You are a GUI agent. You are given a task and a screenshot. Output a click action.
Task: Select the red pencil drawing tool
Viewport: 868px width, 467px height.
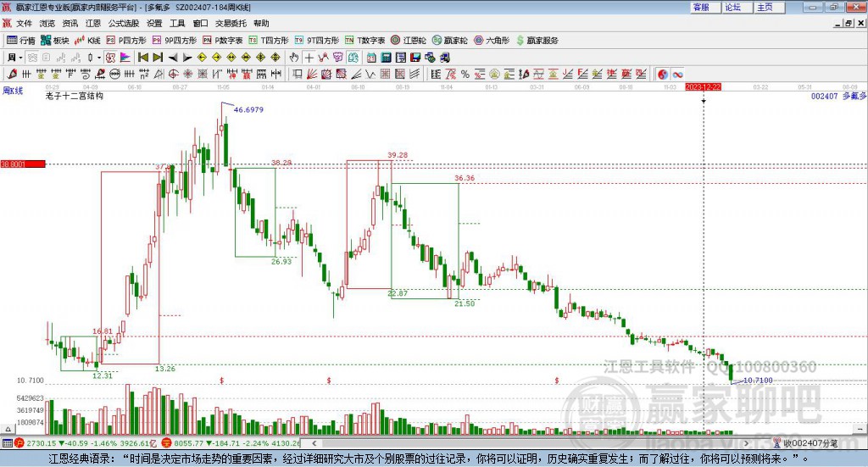pos(12,74)
